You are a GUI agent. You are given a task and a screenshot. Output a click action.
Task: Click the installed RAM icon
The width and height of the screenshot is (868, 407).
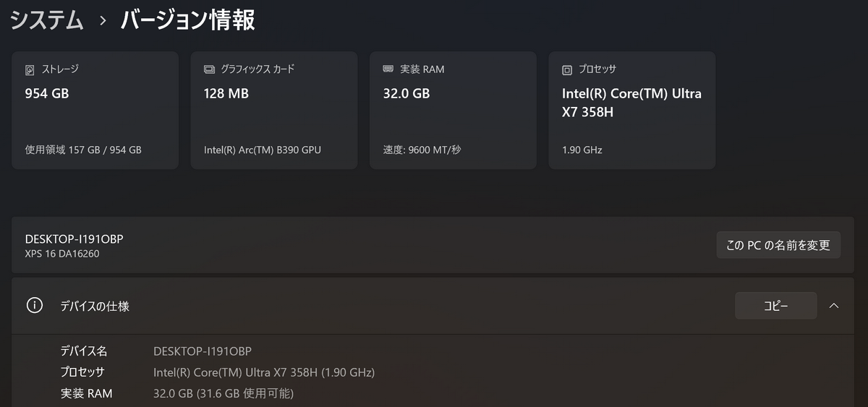(388, 69)
